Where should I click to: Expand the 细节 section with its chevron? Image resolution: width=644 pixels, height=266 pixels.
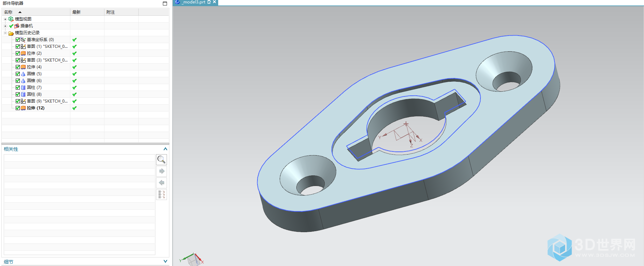tap(165, 262)
